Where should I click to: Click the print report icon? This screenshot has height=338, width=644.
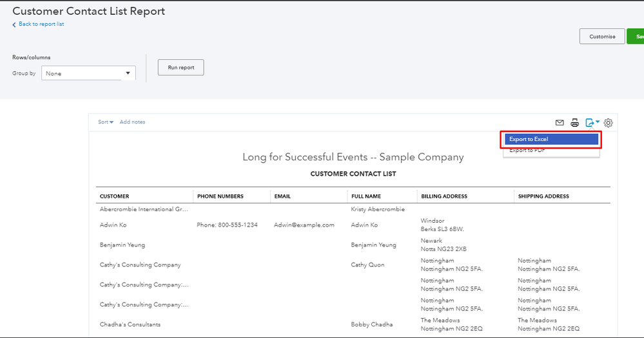click(574, 123)
